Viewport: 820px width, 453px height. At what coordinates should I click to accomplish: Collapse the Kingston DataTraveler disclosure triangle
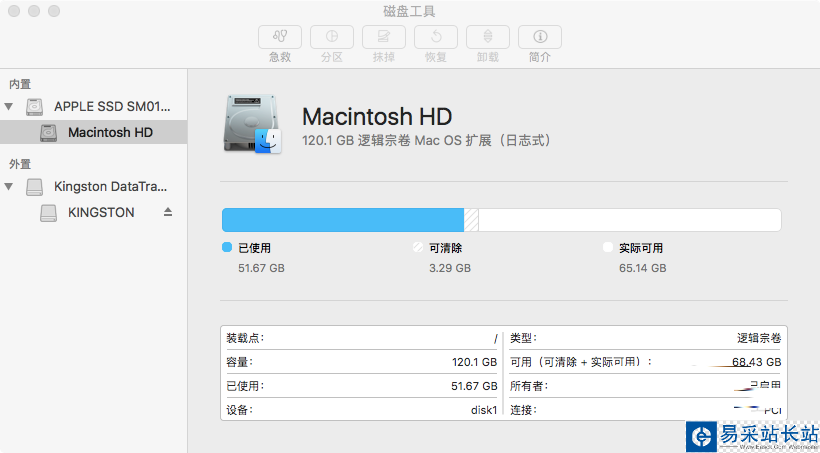9,186
